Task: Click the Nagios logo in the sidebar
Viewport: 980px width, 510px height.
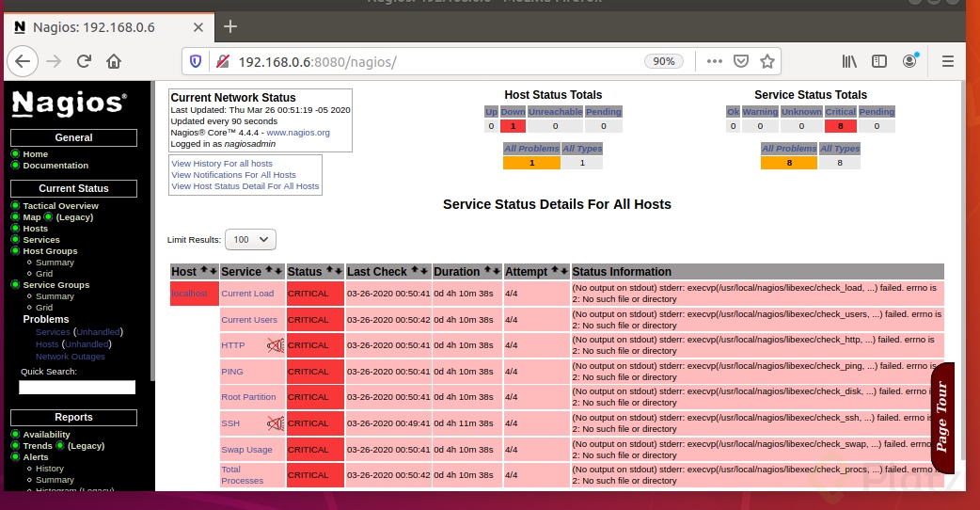Action: click(x=70, y=104)
